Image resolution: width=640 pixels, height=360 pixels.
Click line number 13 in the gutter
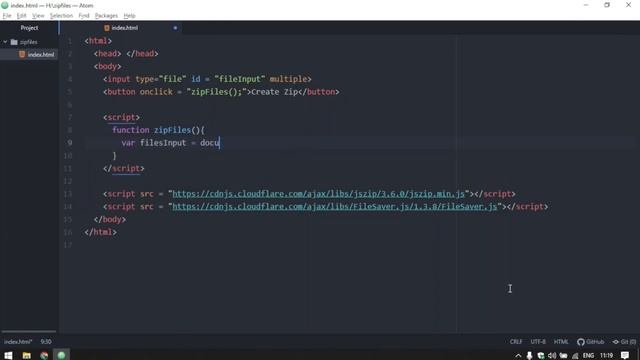coord(68,194)
